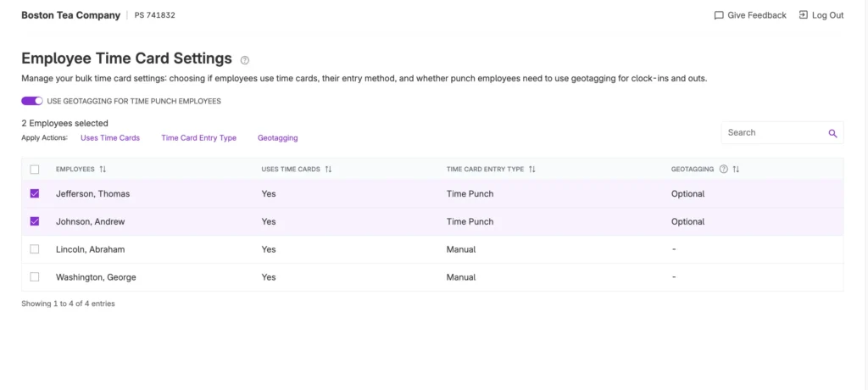
Task: Click the Log Out door icon
Action: [x=803, y=15]
